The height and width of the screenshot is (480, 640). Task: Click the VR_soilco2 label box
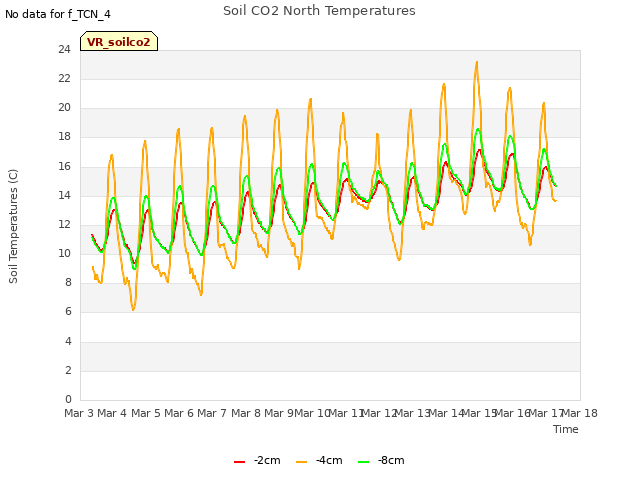[x=119, y=41]
